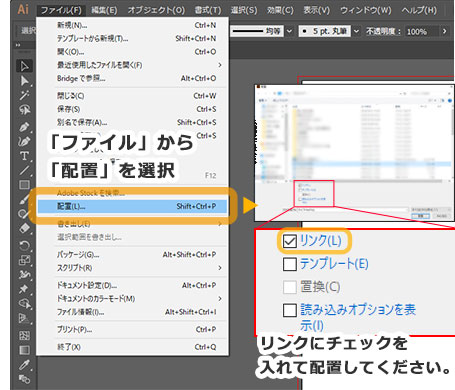The height and width of the screenshot is (390, 455).
Task: Select the Shape Builder tool
Action: [x=24, y=303]
